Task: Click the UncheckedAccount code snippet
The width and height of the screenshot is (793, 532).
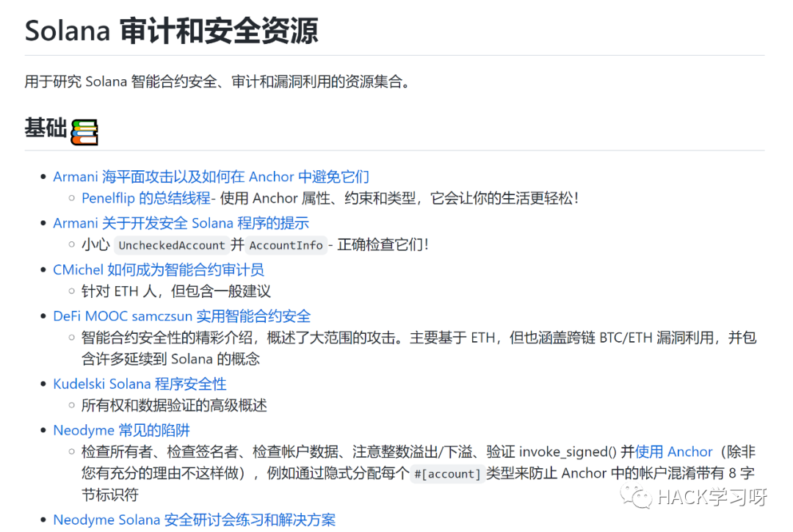Action: 171,246
